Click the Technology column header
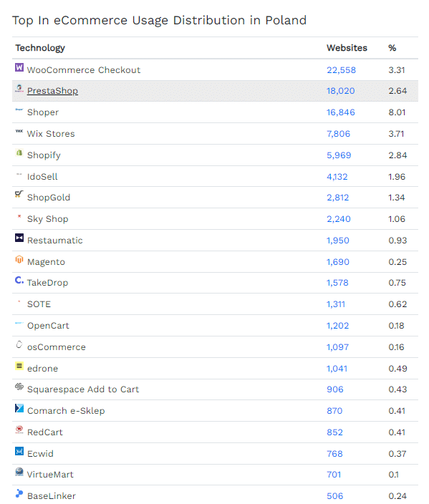Image resolution: width=429 pixels, height=504 pixels. click(x=40, y=48)
